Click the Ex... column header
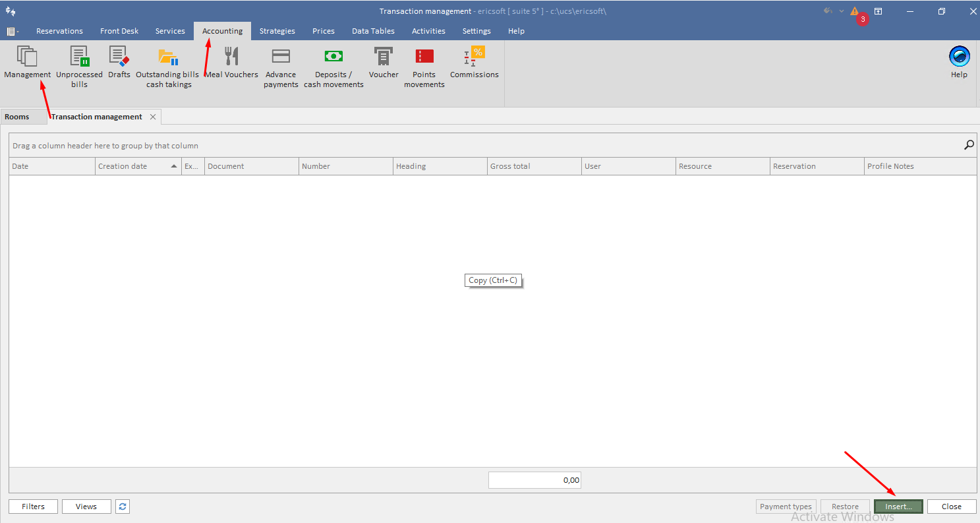Viewport: 980px width, 523px height. pyautogui.click(x=193, y=166)
